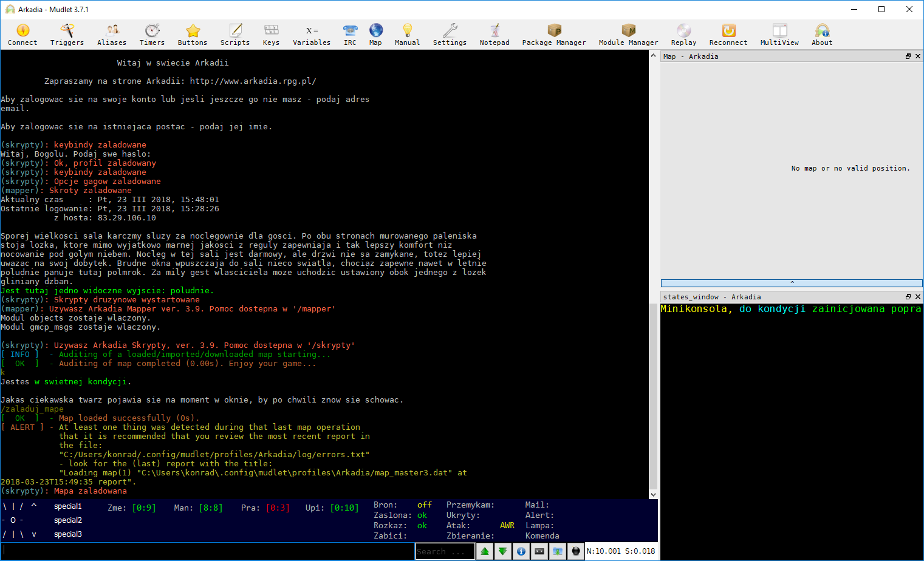Open the Scripts editor
924x561 pixels.
click(235, 35)
